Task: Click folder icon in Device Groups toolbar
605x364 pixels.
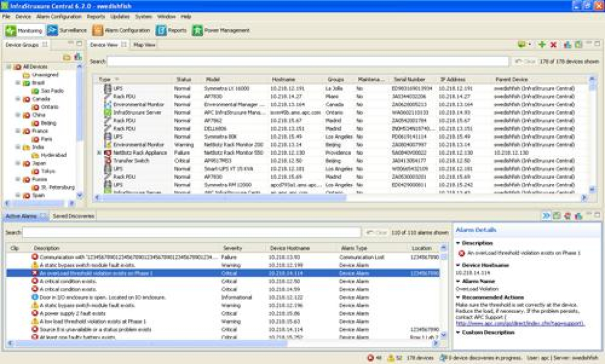Action: tap(67, 57)
